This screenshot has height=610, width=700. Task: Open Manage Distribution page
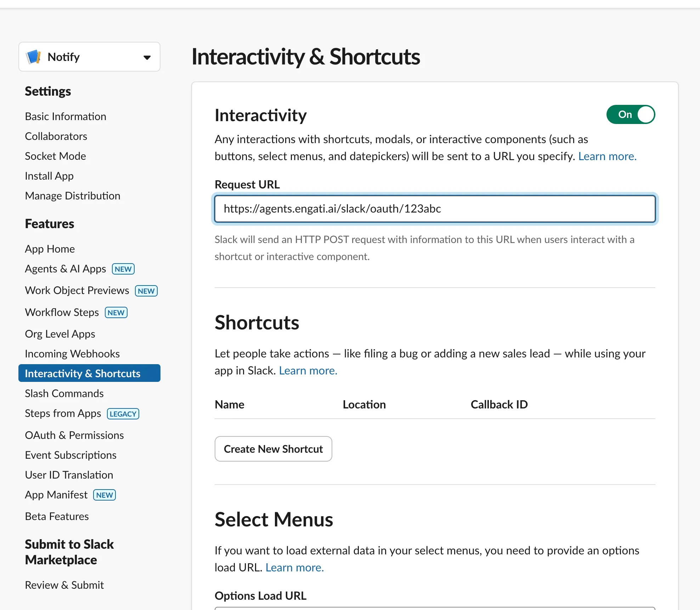tap(73, 196)
